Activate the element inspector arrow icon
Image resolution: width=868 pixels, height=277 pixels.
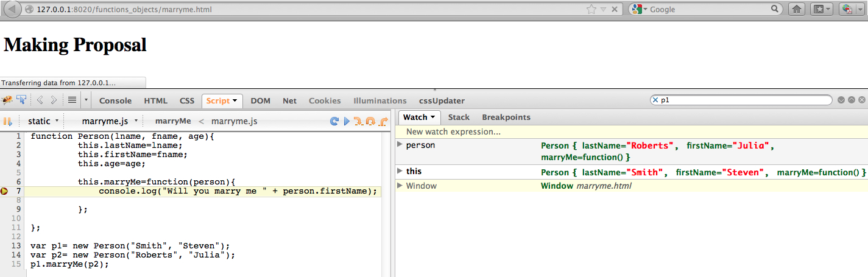[x=21, y=100]
